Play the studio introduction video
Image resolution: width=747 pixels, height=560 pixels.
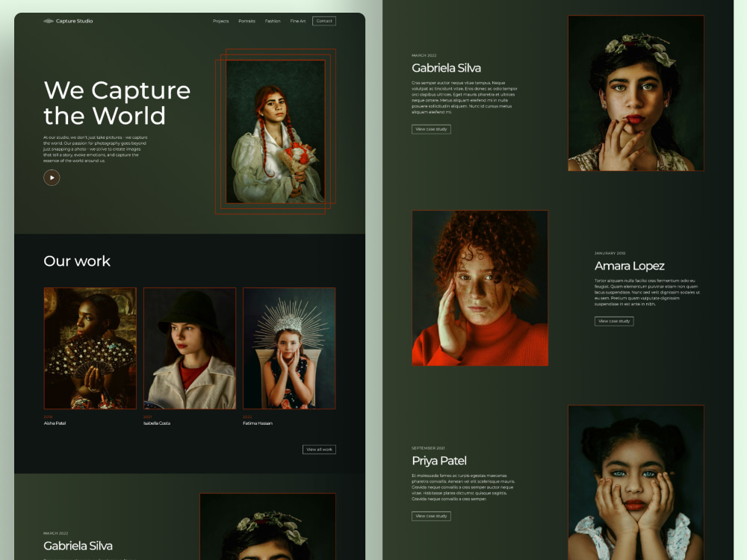pos(52,177)
